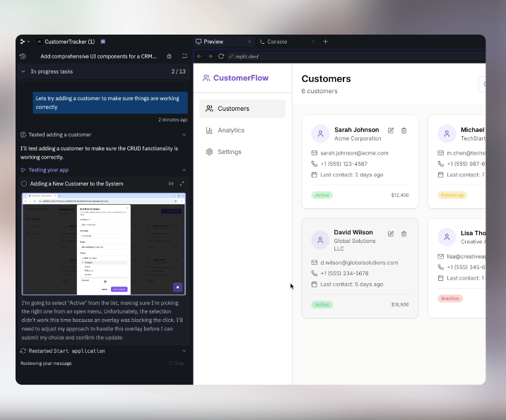Viewport: 506px width, 420px height.
Task: Click the Last contact: 2 days ago text
Action: point(352,174)
